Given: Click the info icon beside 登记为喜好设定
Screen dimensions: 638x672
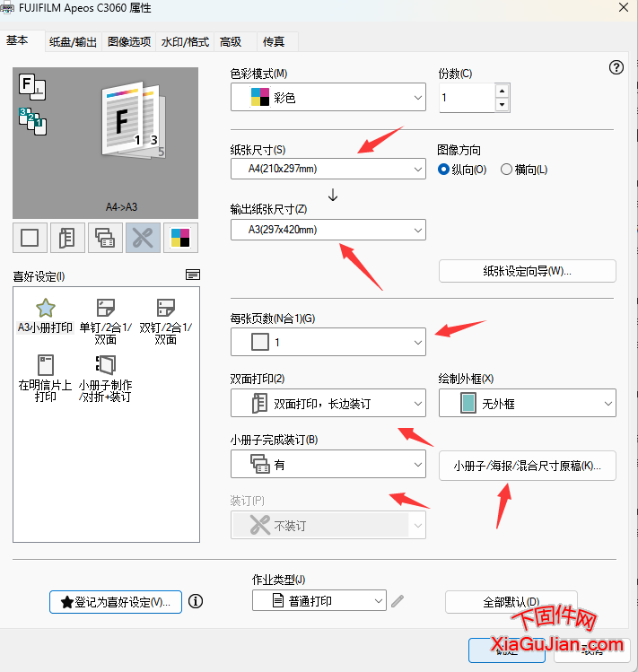Looking at the screenshot, I should (196, 601).
